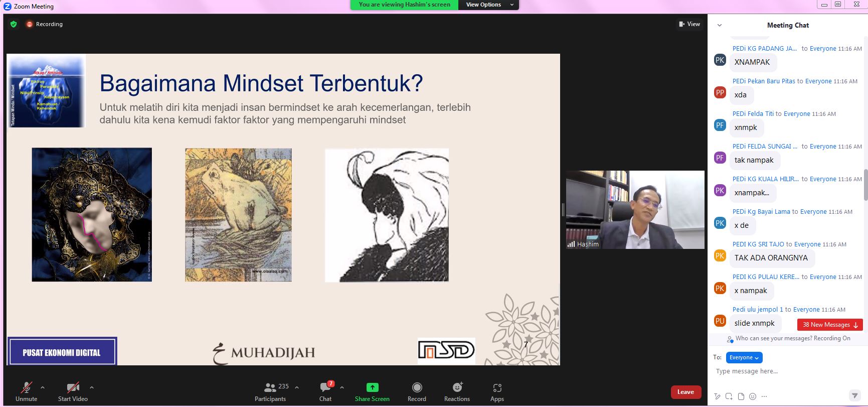The height and width of the screenshot is (407, 868).
Task: Click the Type message here field
Action: [782, 371]
